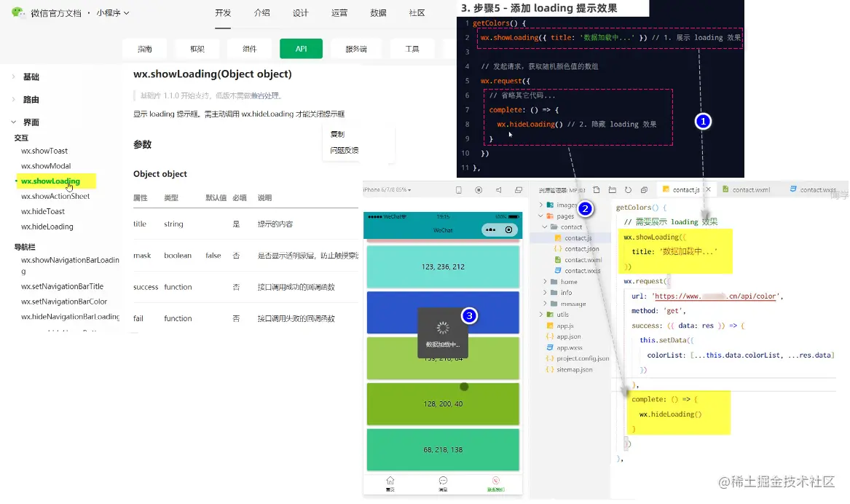The image size is (850, 504).
Task: Open the iPhone 6/7/8 device dropdown
Action: pos(387,189)
